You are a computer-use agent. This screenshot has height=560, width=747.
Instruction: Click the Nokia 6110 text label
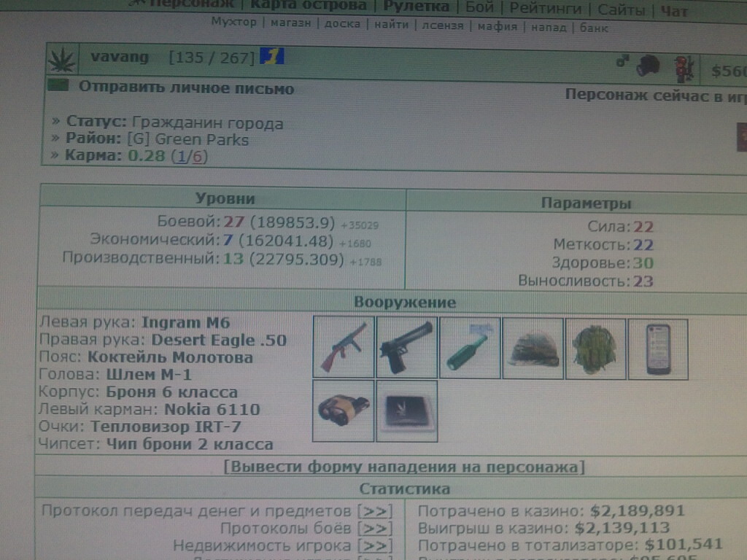212,410
